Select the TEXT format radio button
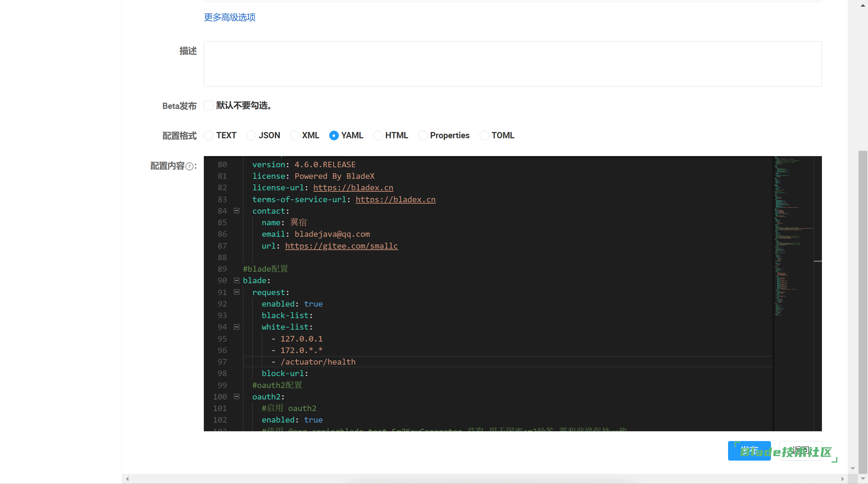 [x=209, y=135]
